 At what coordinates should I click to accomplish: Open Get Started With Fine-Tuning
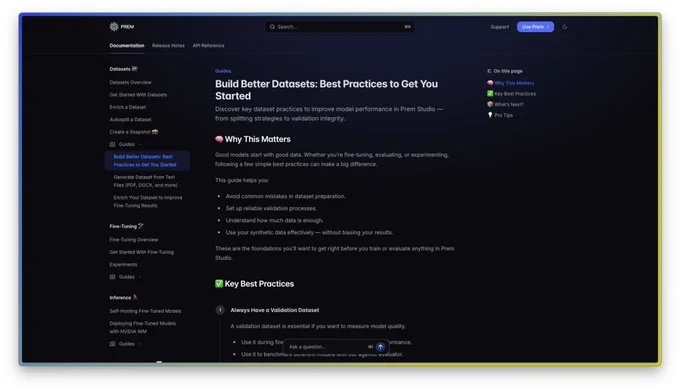click(141, 252)
